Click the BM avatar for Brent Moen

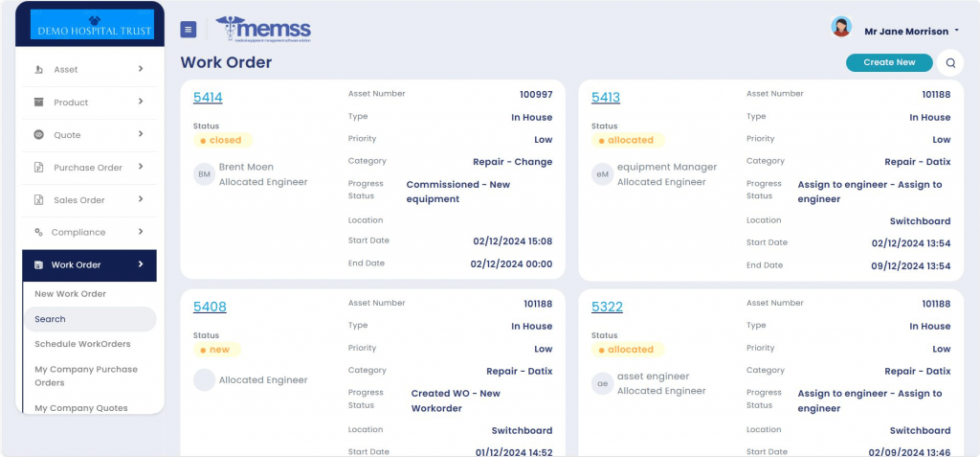coord(205,174)
